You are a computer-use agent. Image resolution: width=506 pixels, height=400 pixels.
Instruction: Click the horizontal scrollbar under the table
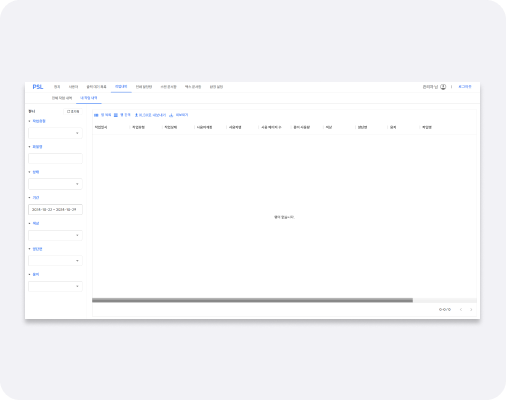click(252, 300)
